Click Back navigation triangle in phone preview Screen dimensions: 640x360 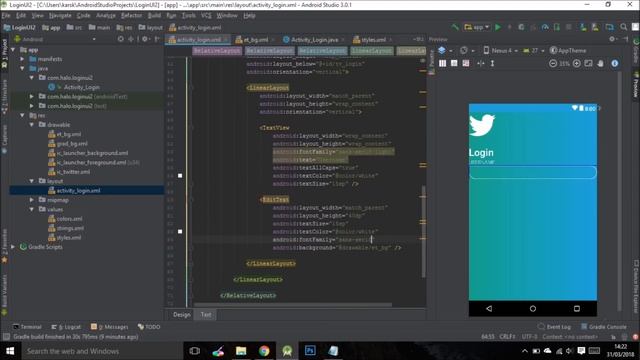point(489,309)
